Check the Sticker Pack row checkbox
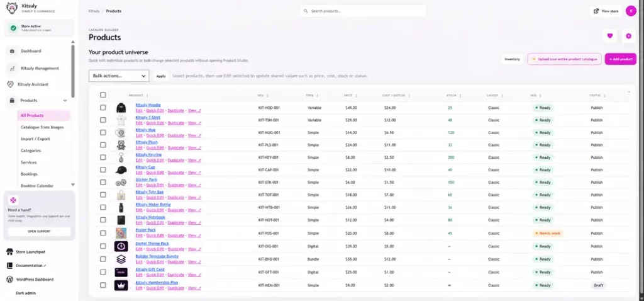 point(103,182)
